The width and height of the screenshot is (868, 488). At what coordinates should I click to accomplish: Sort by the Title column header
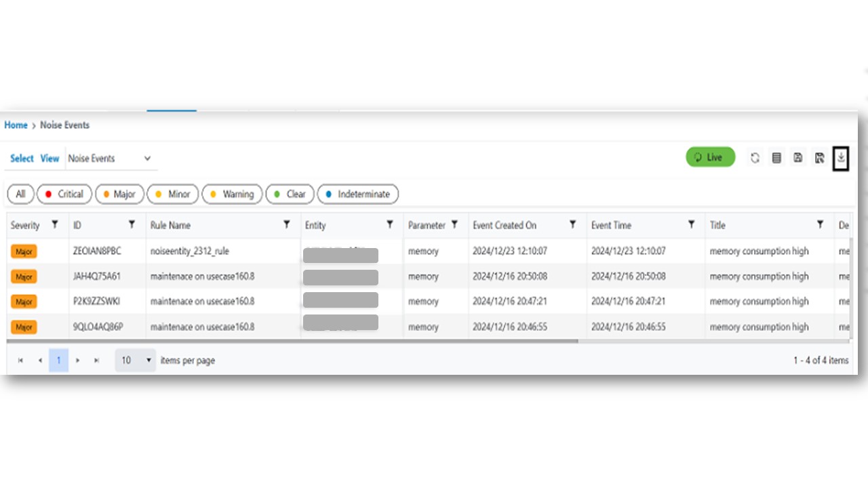[717, 225]
